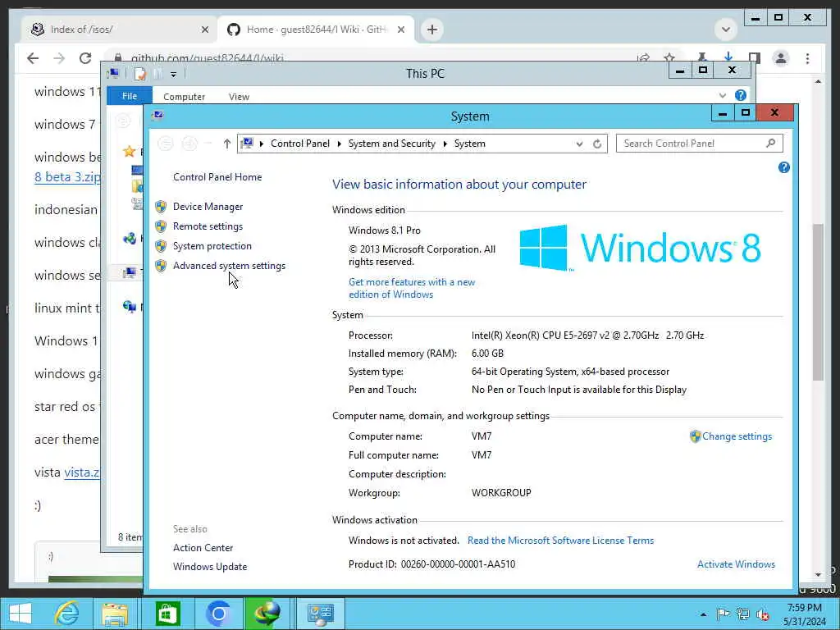Refresh the System control panel page
Image resolution: width=840 pixels, height=630 pixels.
(597, 144)
